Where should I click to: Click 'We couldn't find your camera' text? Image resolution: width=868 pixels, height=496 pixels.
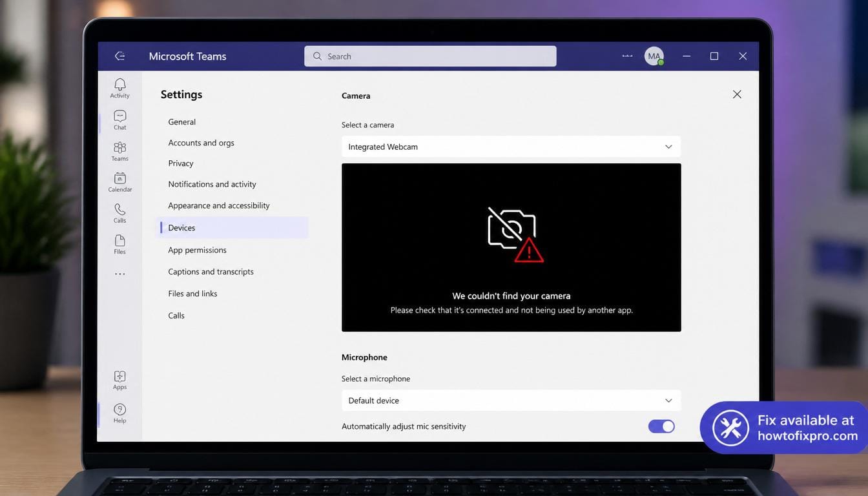click(512, 296)
